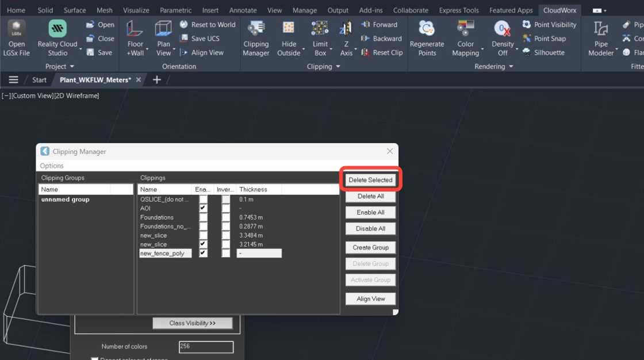
Task: Add a new drawing tab
Action: (157, 80)
